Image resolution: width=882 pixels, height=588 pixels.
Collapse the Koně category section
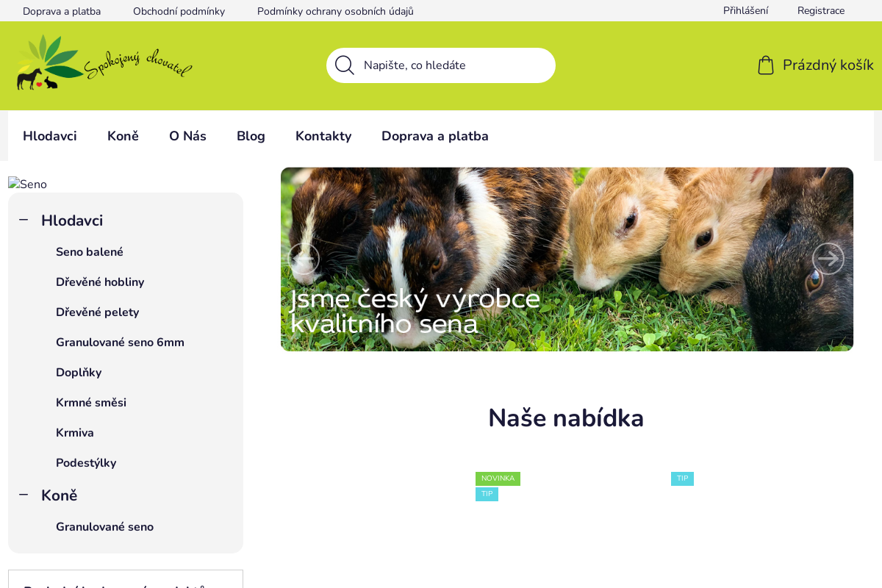point(23,495)
